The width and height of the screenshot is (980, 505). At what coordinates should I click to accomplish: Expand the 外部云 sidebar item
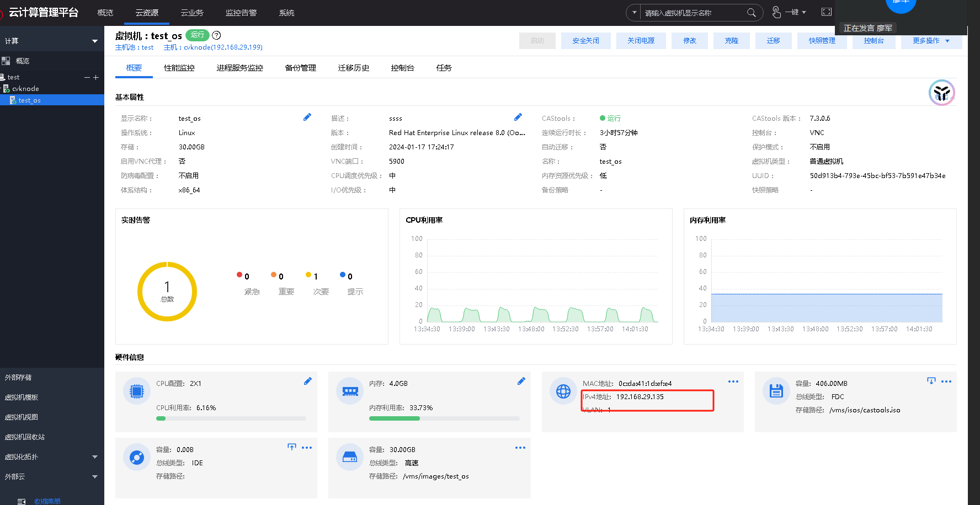[94, 477]
